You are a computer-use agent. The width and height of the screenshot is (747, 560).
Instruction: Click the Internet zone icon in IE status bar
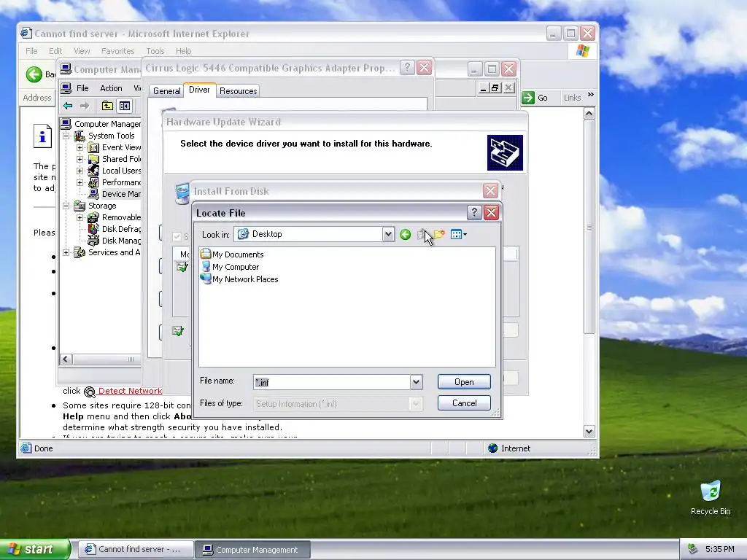pyautogui.click(x=492, y=448)
